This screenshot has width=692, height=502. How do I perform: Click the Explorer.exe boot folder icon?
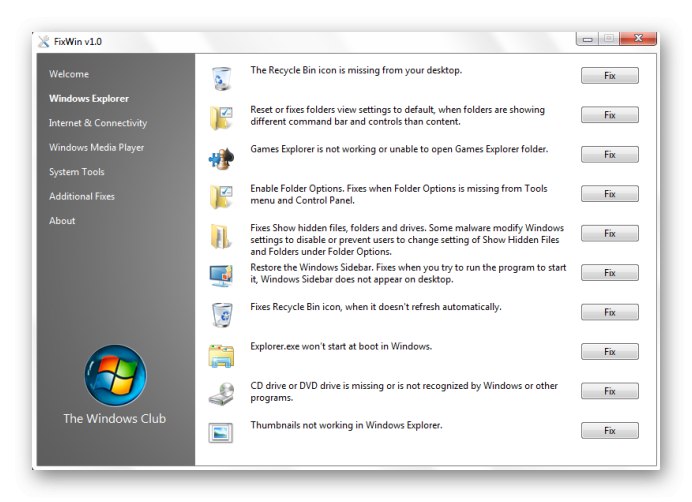221,355
